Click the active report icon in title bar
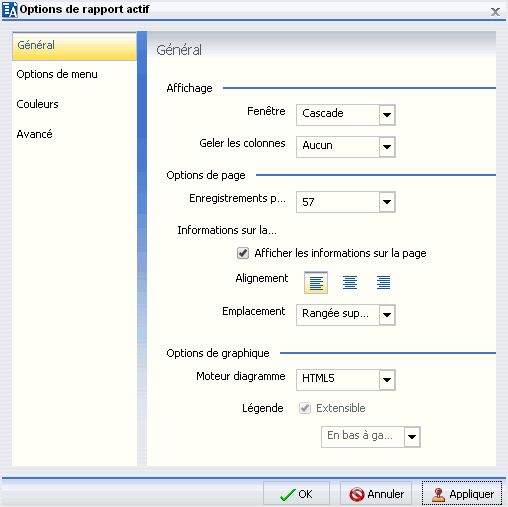 10,9
